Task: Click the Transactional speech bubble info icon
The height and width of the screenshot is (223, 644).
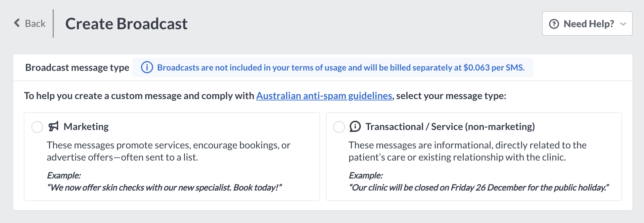Action: [x=355, y=127]
